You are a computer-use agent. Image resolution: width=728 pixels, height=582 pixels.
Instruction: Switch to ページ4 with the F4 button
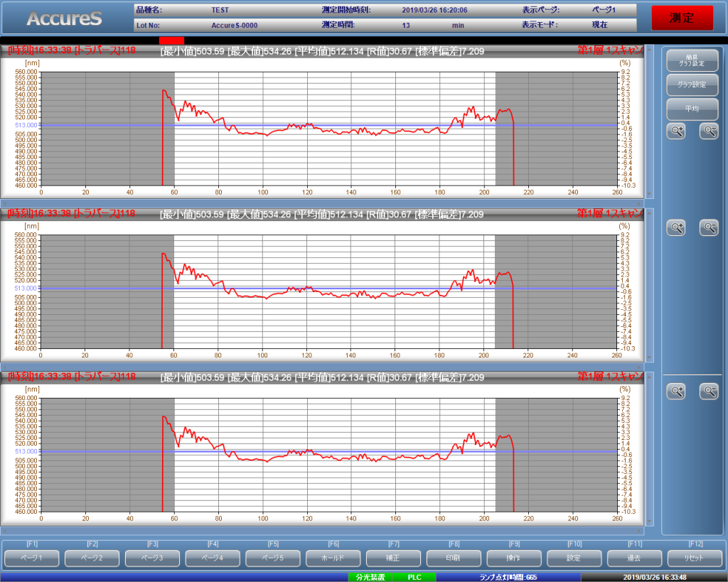click(x=213, y=558)
